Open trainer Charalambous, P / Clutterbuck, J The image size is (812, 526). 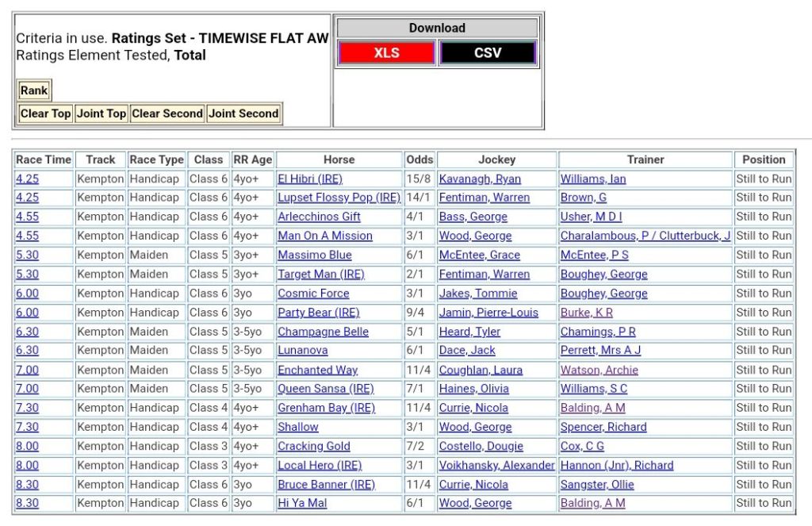645,236
